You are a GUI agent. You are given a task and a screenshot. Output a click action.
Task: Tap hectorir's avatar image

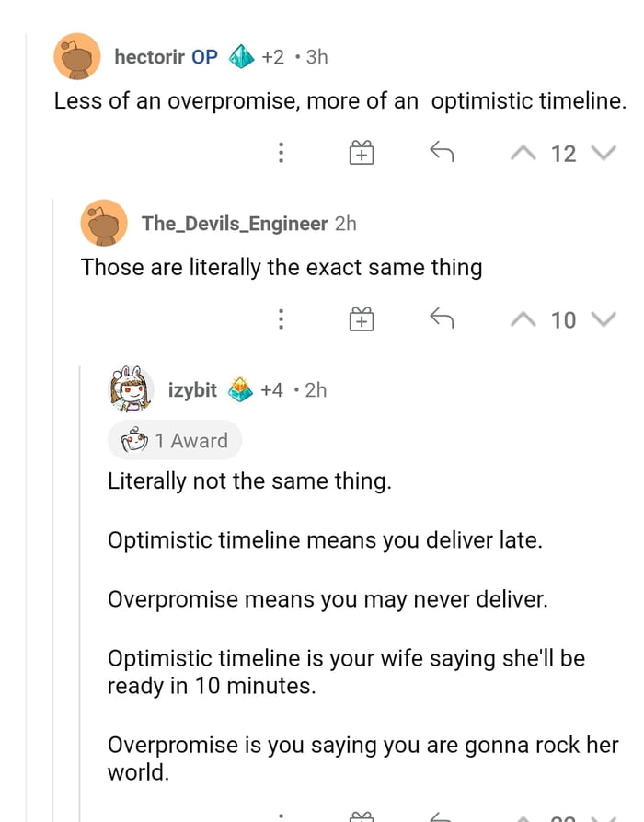coord(76,56)
